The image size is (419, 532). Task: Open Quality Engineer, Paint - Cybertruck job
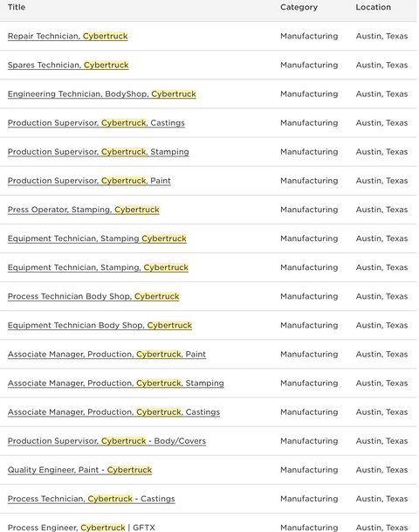pyautogui.click(x=79, y=470)
